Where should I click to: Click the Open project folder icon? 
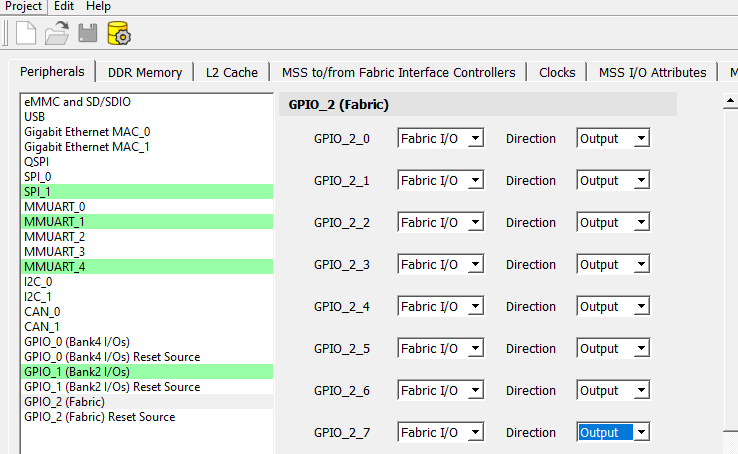[x=58, y=33]
